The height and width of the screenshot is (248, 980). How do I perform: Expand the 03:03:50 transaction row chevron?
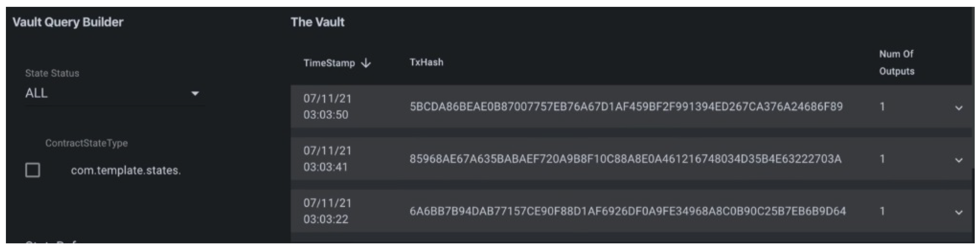point(959,108)
